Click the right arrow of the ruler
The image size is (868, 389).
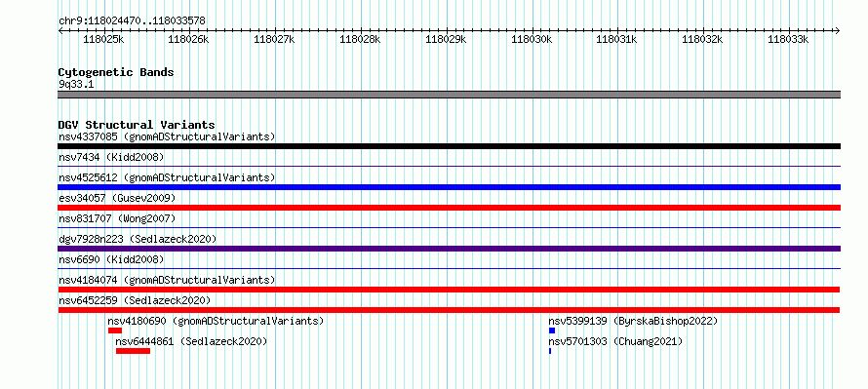838,30
